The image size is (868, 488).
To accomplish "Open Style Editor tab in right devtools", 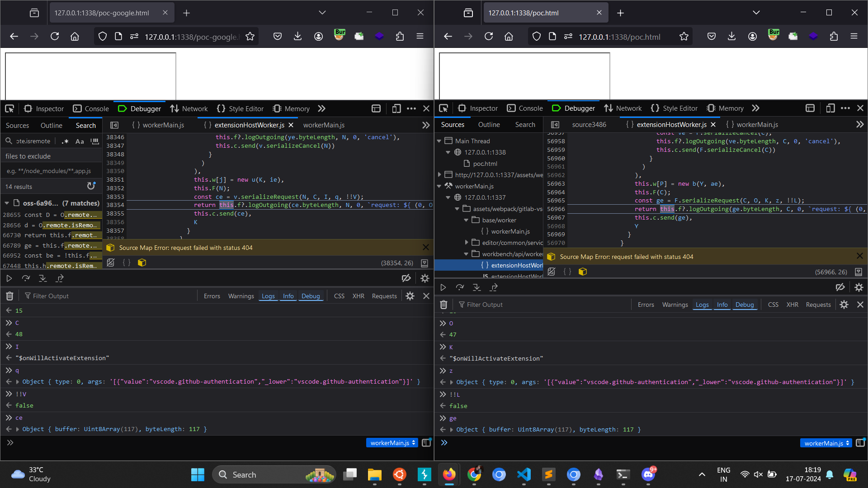I will point(674,108).
